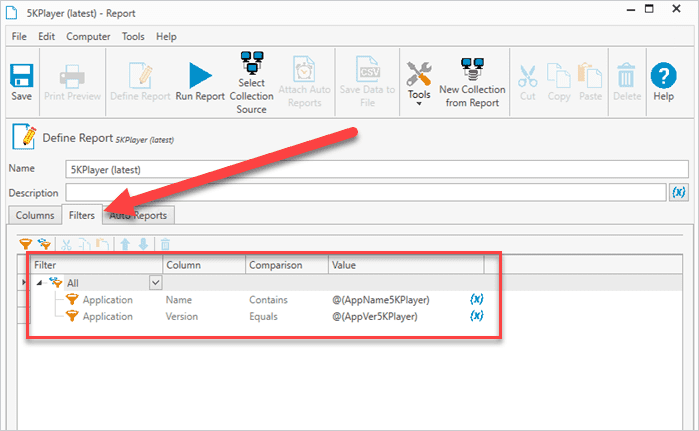Click the variable (x) button beside Description
699x431 pixels.
click(678, 192)
